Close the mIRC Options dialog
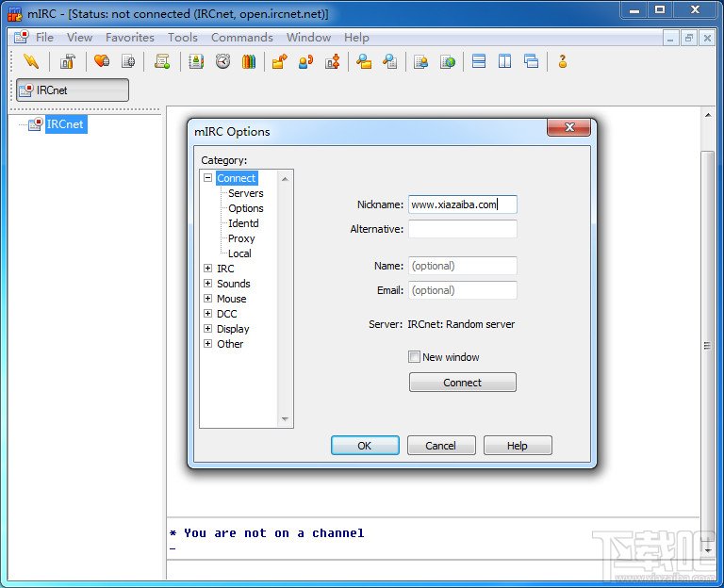The image size is (724, 588). click(x=568, y=127)
